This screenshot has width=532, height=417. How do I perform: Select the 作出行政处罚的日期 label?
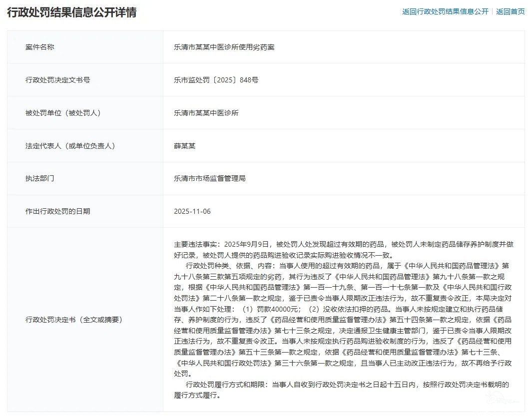[x=57, y=211]
